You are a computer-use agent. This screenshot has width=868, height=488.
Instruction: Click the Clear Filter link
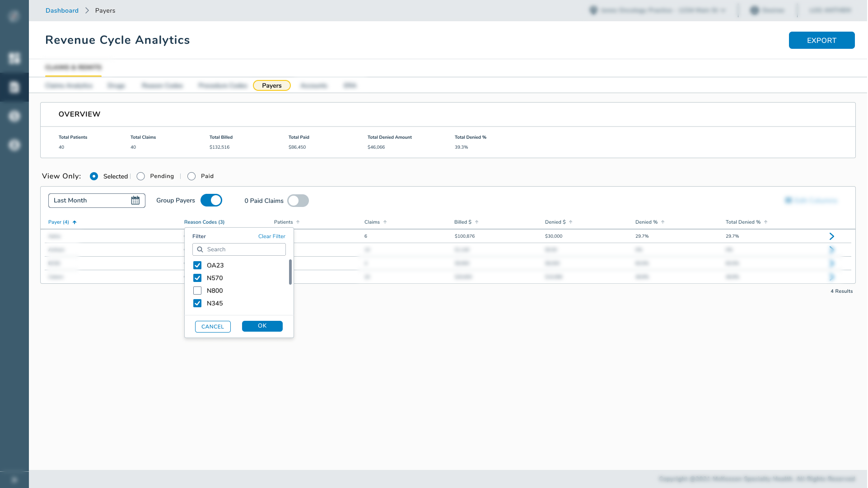272,236
